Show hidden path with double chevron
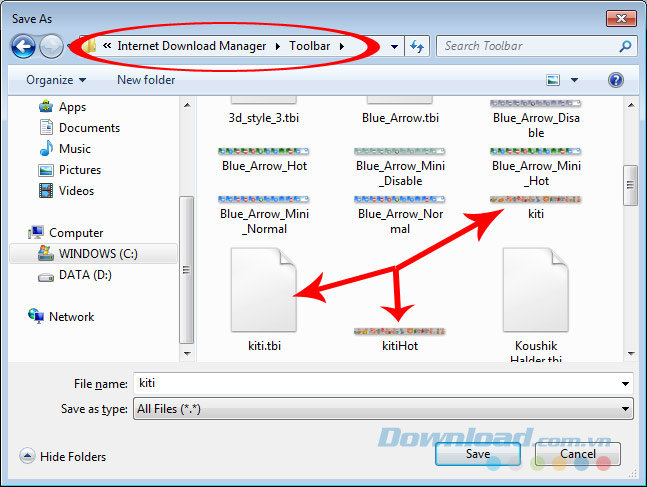Screen dimensions: 647x487 tap(107, 46)
